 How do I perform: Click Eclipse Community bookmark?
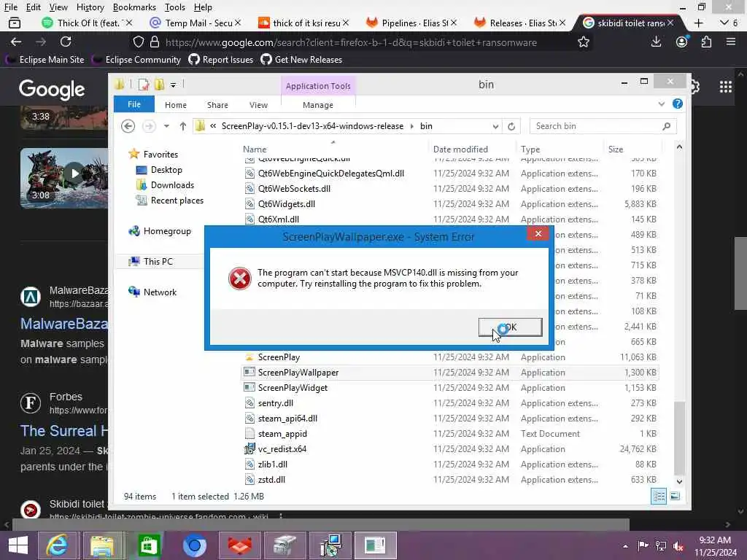[x=136, y=60]
